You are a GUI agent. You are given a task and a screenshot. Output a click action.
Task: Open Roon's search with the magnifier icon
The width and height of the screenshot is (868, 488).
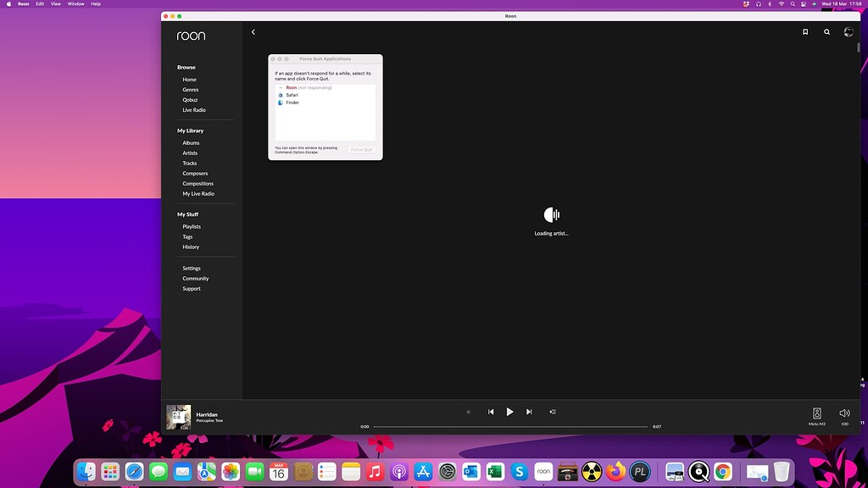(x=826, y=32)
